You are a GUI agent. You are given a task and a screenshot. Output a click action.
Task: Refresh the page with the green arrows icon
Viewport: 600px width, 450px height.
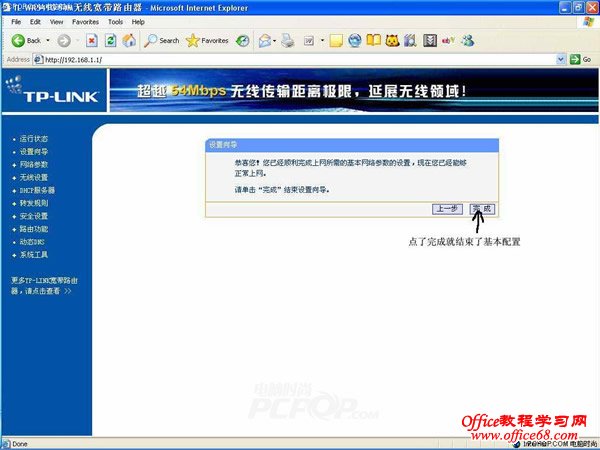[x=110, y=40]
